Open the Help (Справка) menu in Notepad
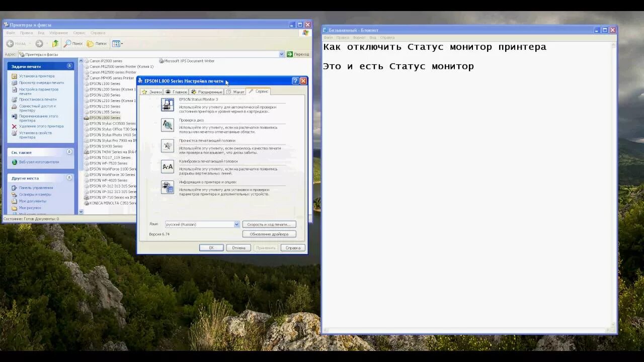Viewport: 644px width, 362px height. click(x=387, y=38)
